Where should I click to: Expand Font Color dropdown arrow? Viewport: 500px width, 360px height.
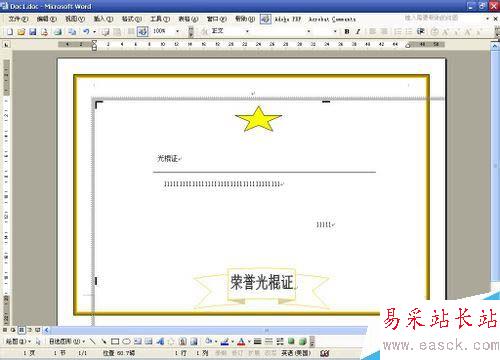pyautogui.click(x=249, y=341)
